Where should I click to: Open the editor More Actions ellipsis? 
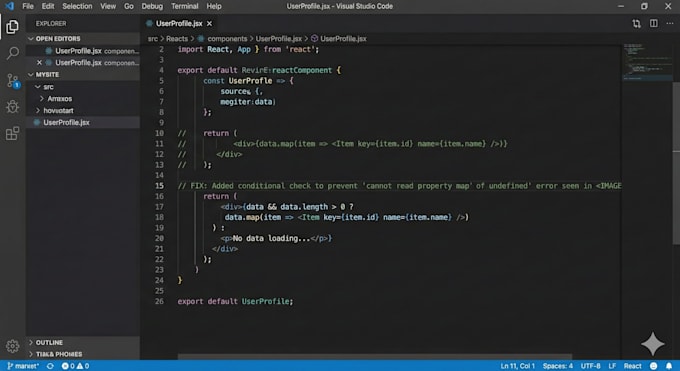click(x=670, y=23)
